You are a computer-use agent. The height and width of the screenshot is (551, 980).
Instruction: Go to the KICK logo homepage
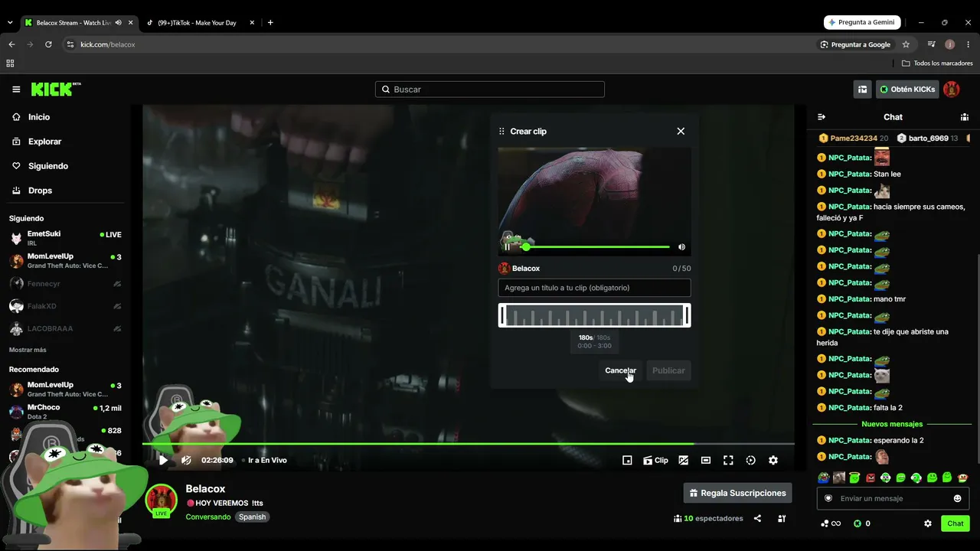pyautogui.click(x=56, y=90)
